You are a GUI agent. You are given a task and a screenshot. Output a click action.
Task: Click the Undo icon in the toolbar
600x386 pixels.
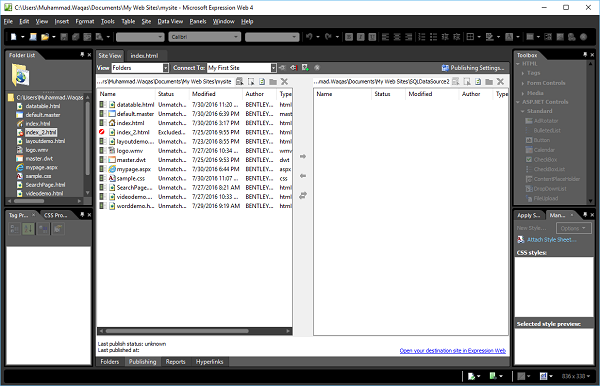click(309, 37)
